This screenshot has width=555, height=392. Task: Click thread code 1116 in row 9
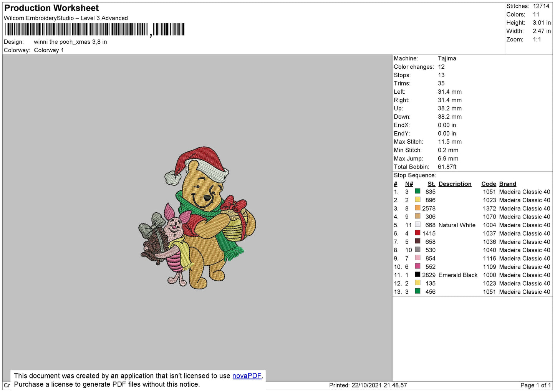490,258
